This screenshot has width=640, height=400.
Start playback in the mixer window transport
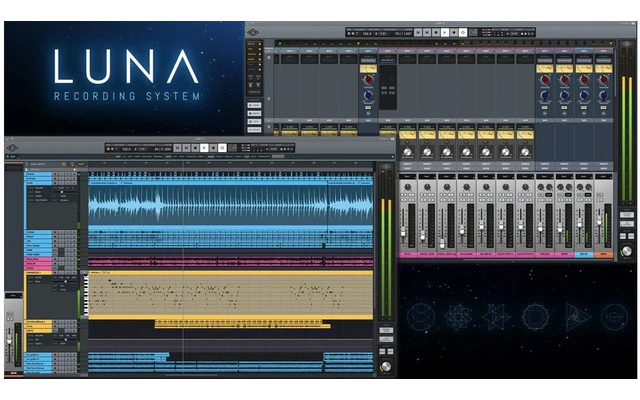[x=445, y=32]
